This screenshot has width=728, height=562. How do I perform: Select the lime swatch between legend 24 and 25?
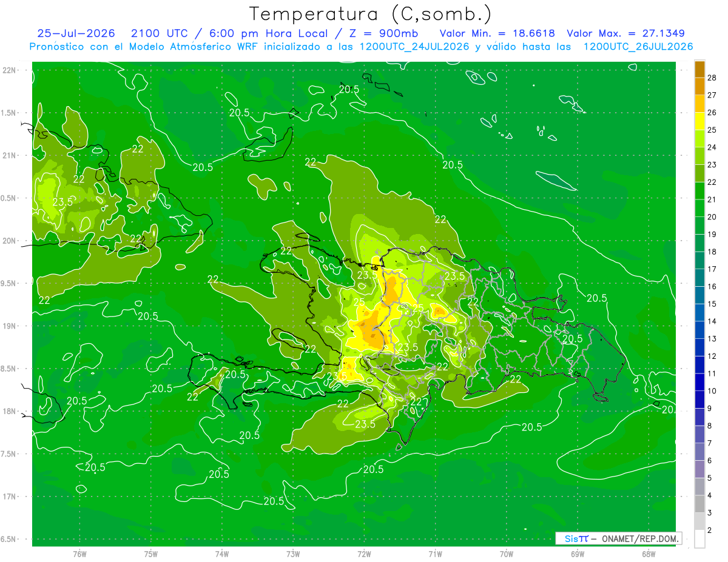point(699,139)
